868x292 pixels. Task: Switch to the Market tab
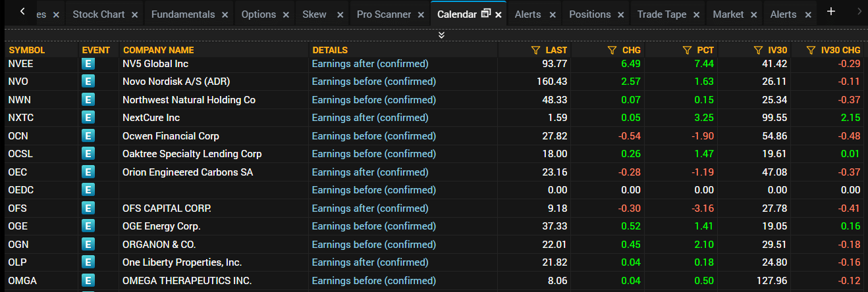click(728, 14)
